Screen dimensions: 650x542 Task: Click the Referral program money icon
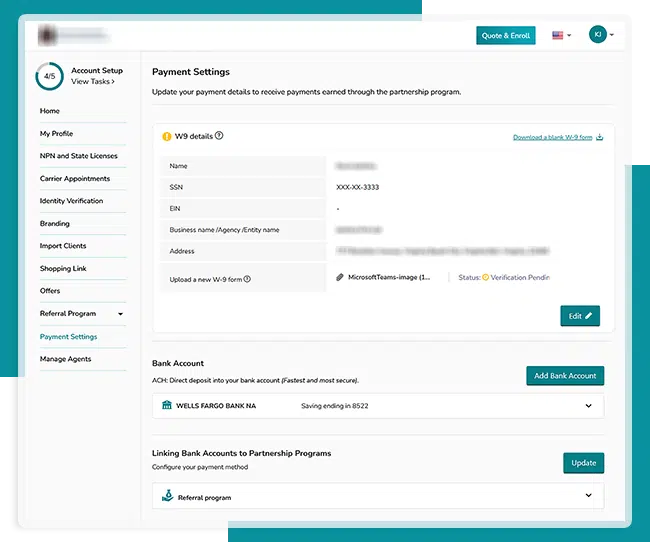click(x=167, y=496)
